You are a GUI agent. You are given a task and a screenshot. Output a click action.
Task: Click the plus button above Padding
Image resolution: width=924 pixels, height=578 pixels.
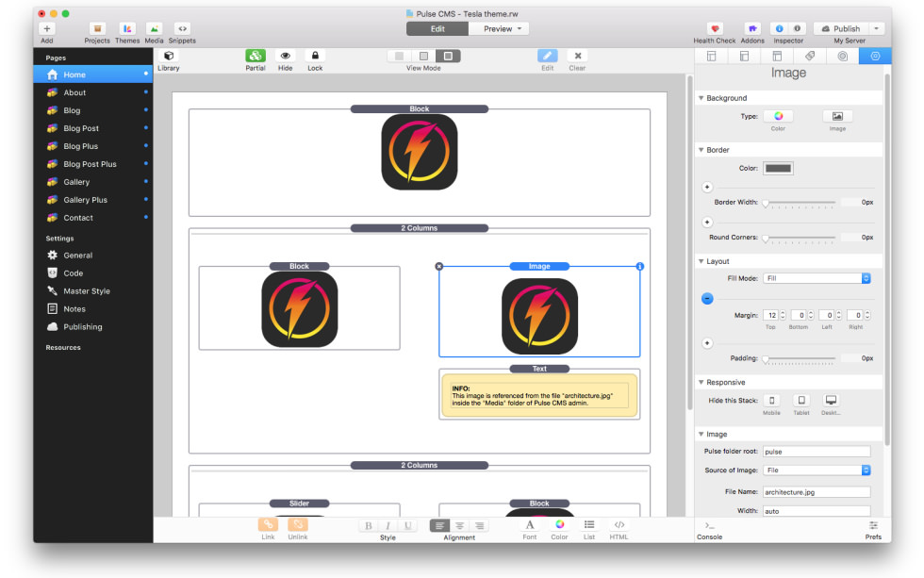click(x=707, y=343)
